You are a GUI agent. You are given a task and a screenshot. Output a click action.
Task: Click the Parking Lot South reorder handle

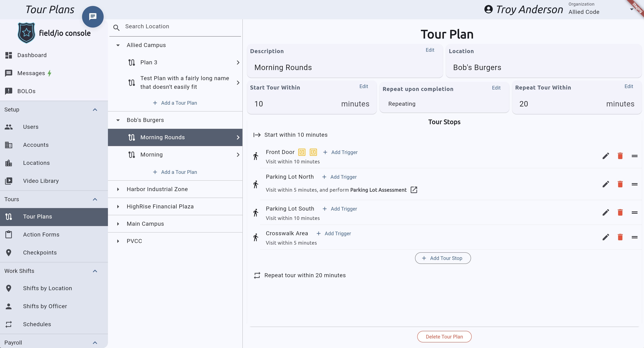pos(634,213)
